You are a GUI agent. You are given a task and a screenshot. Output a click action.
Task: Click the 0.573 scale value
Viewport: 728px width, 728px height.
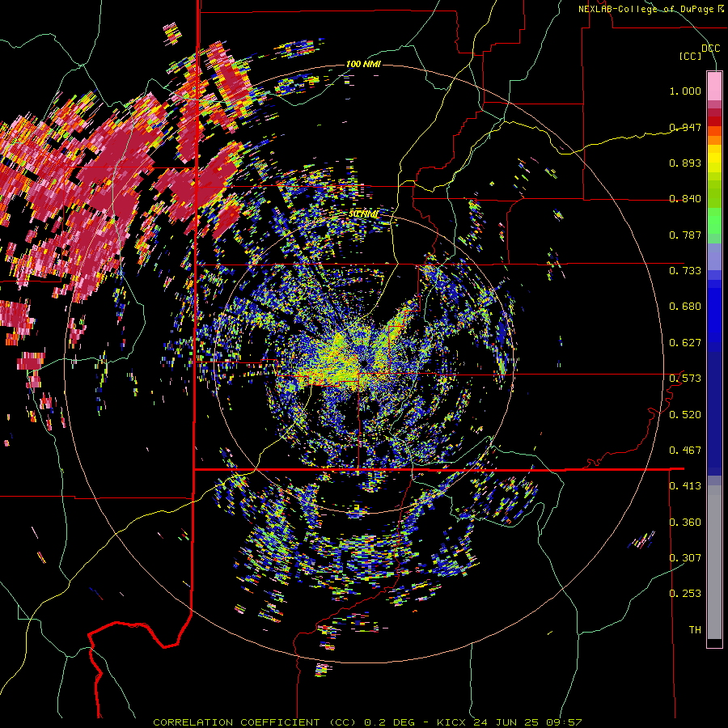click(685, 379)
